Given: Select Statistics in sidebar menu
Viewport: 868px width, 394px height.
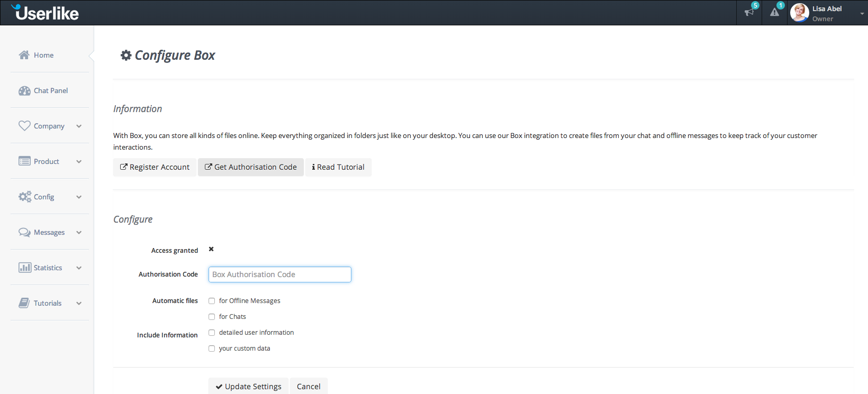Looking at the screenshot, I should coord(48,268).
